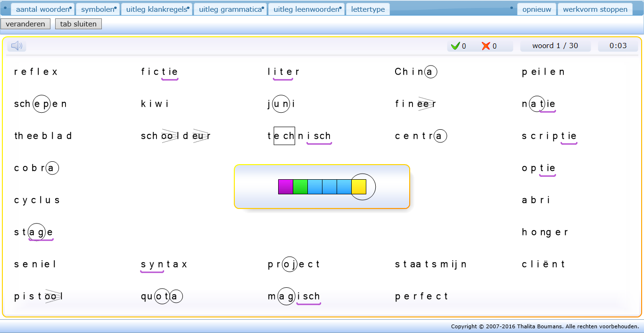Click the speaker audio icon

[17, 46]
